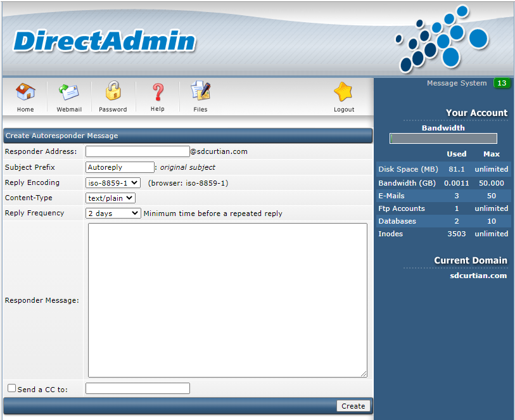The image size is (515, 420).
Task: Expand the Content-Type text/plain dropdown
Action: coord(110,198)
